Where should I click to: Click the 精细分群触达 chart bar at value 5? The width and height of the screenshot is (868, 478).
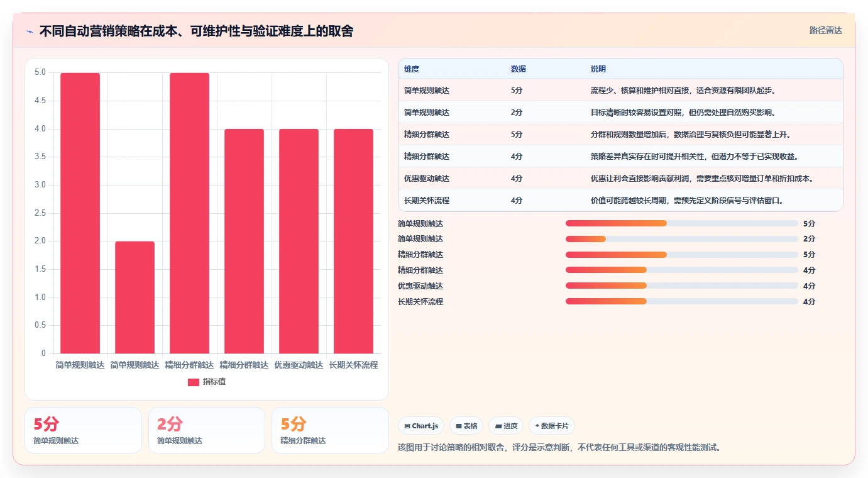pyautogui.click(x=189, y=213)
